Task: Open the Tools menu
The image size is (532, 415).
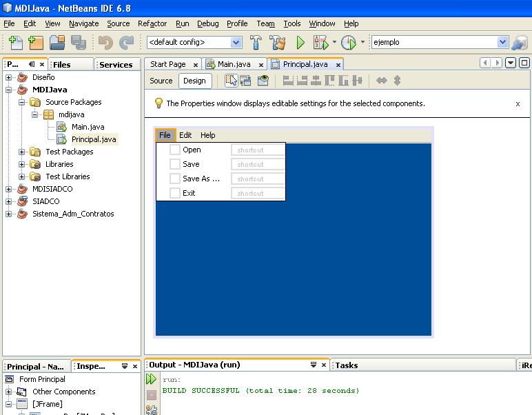Action: (292, 23)
